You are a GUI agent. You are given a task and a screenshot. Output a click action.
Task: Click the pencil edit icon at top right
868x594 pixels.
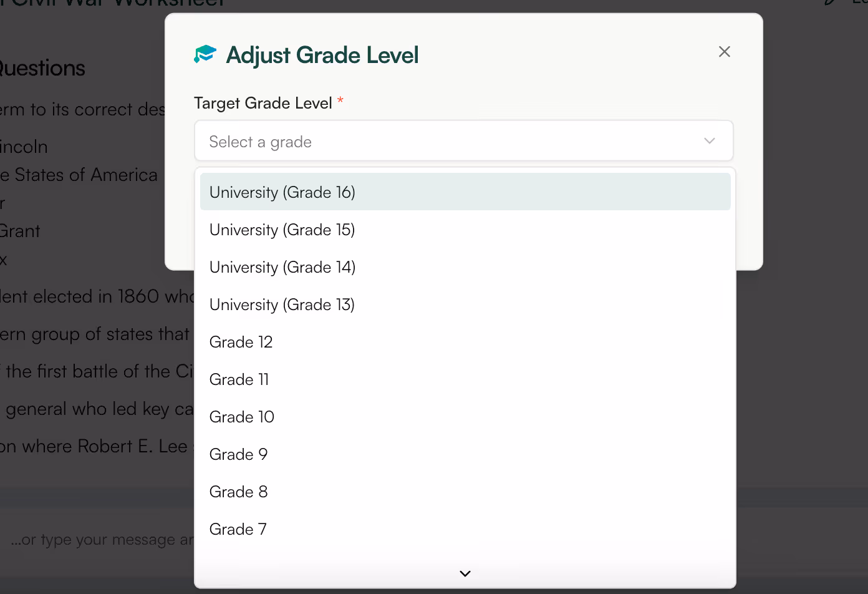(829, 3)
